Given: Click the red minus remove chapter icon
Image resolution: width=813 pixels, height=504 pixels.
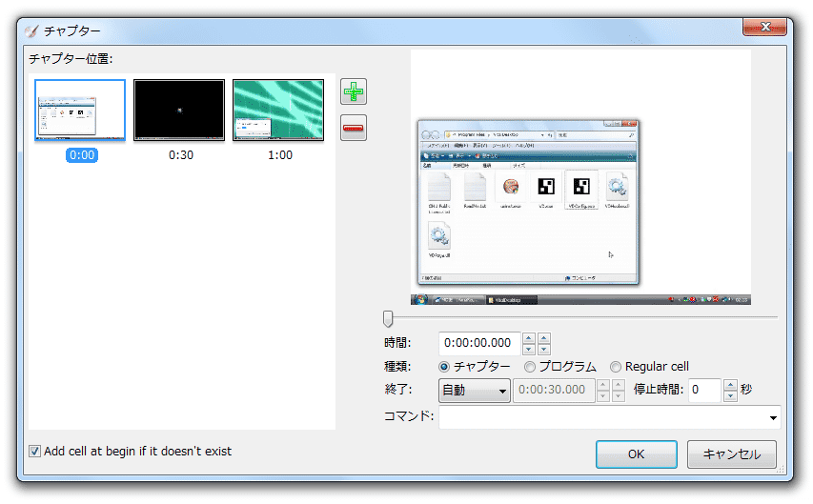Looking at the screenshot, I should [354, 128].
